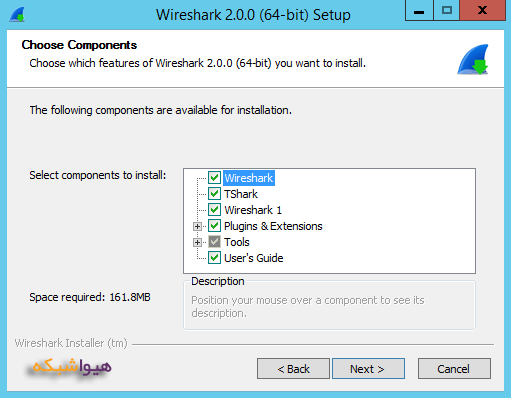Select the User's Guide tree item
Image resolution: width=511 pixels, height=398 pixels.
pos(254,258)
